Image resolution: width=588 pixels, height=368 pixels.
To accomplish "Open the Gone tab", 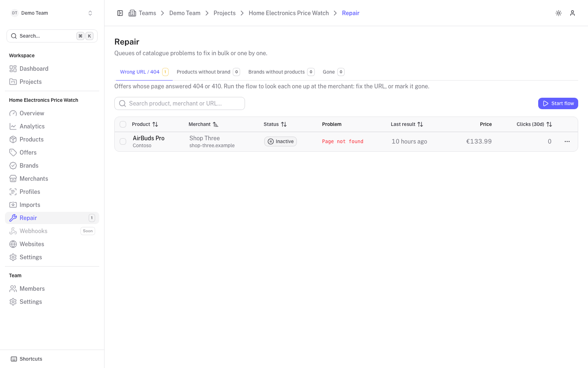I will [334, 72].
